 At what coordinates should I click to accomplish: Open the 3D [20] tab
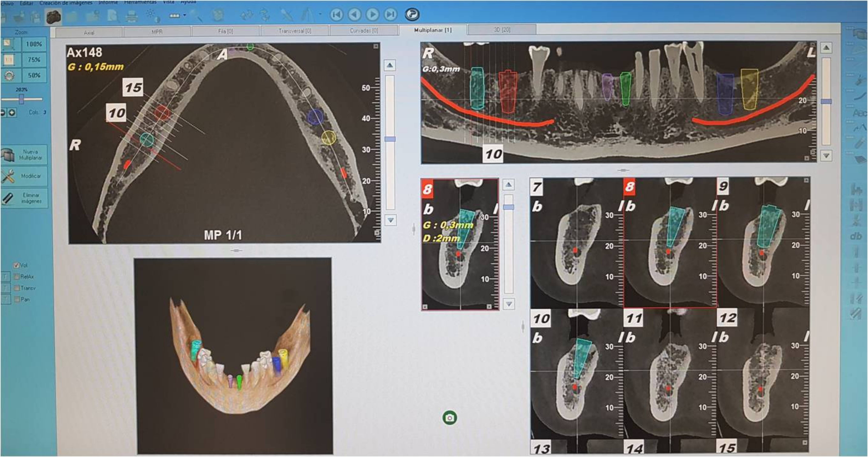coord(502,30)
